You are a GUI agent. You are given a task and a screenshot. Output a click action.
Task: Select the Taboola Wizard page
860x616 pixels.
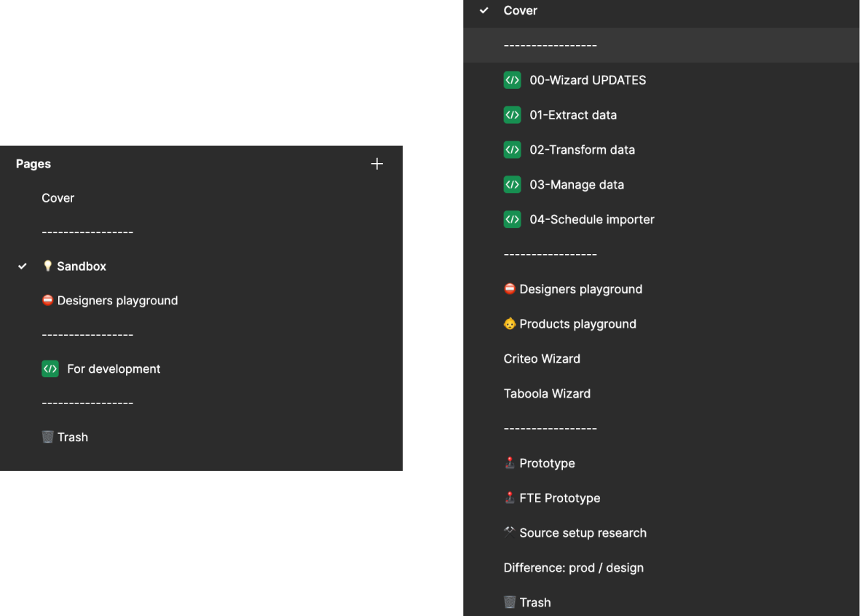click(x=547, y=393)
